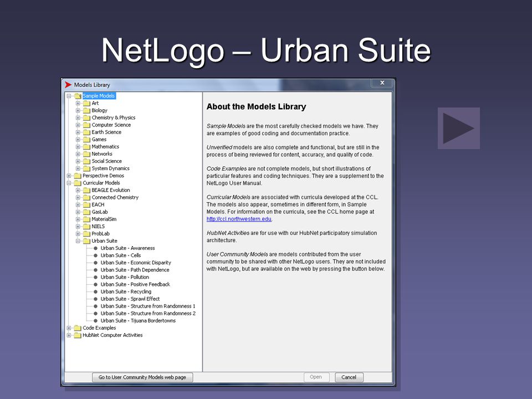Collapse the Urban Suite folder node

(x=78, y=241)
